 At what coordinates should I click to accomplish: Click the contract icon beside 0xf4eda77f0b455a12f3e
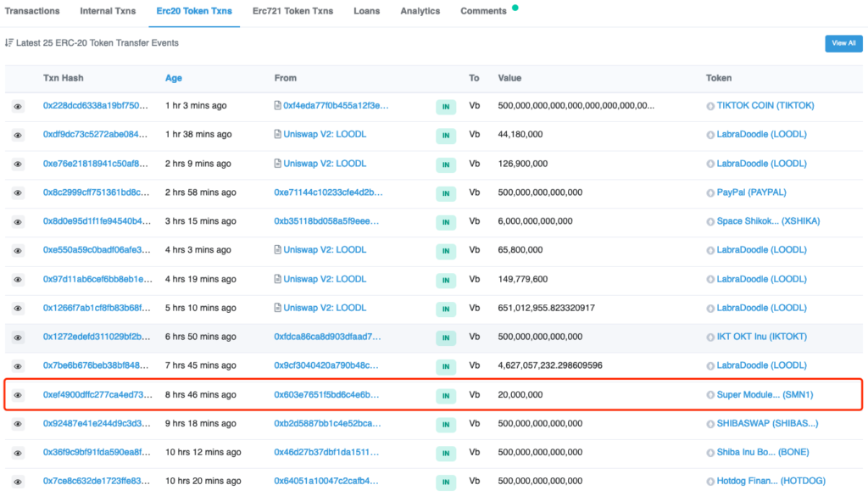pyautogui.click(x=278, y=105)
